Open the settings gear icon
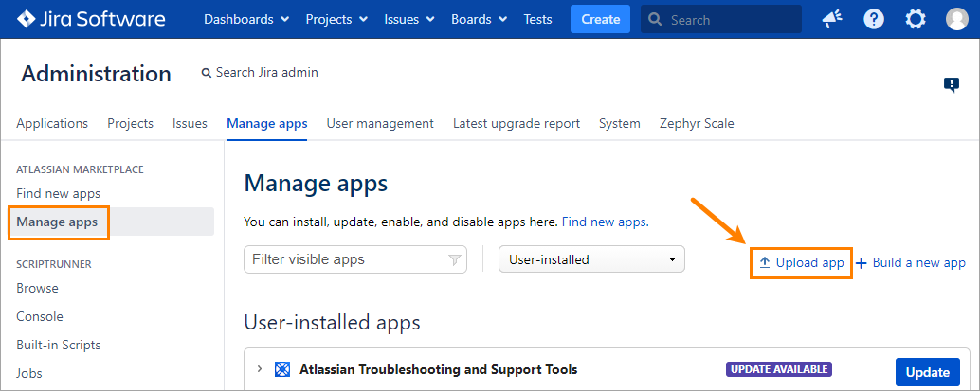The image size is (980, 391). tap(916, 19)
